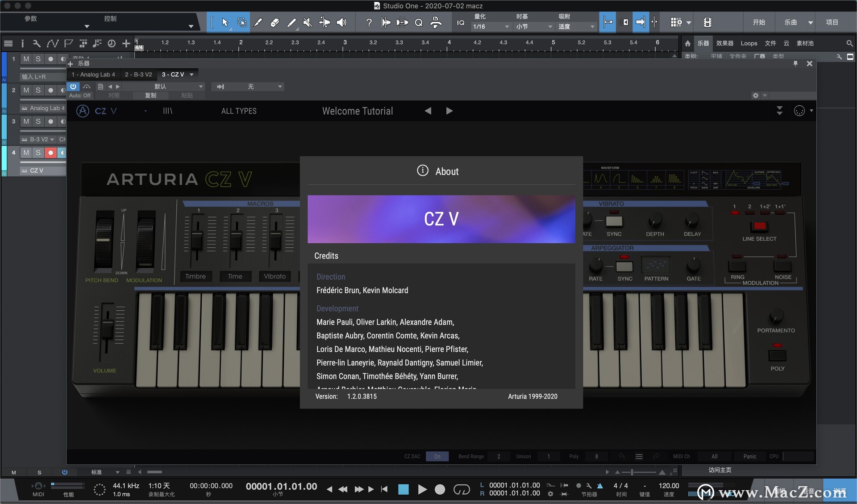Open the 控制 dropdown arrow

point(191,26)
